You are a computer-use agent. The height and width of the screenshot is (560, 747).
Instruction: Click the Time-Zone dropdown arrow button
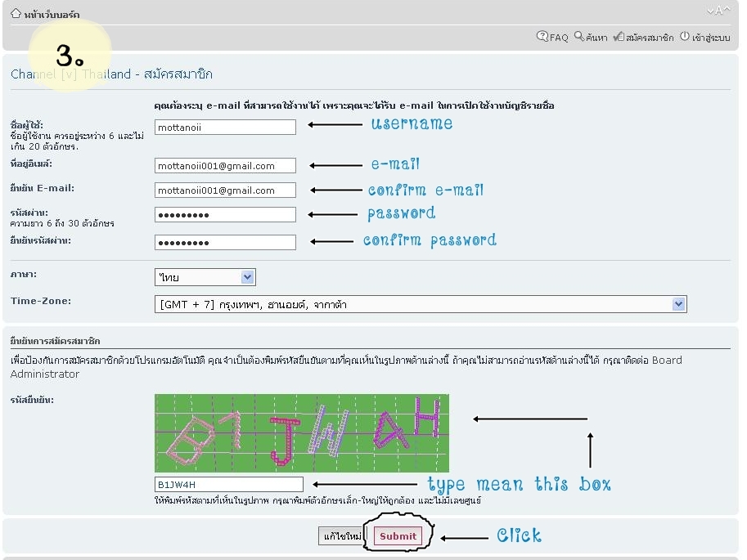pyautogui.click(x=678, y=304)
